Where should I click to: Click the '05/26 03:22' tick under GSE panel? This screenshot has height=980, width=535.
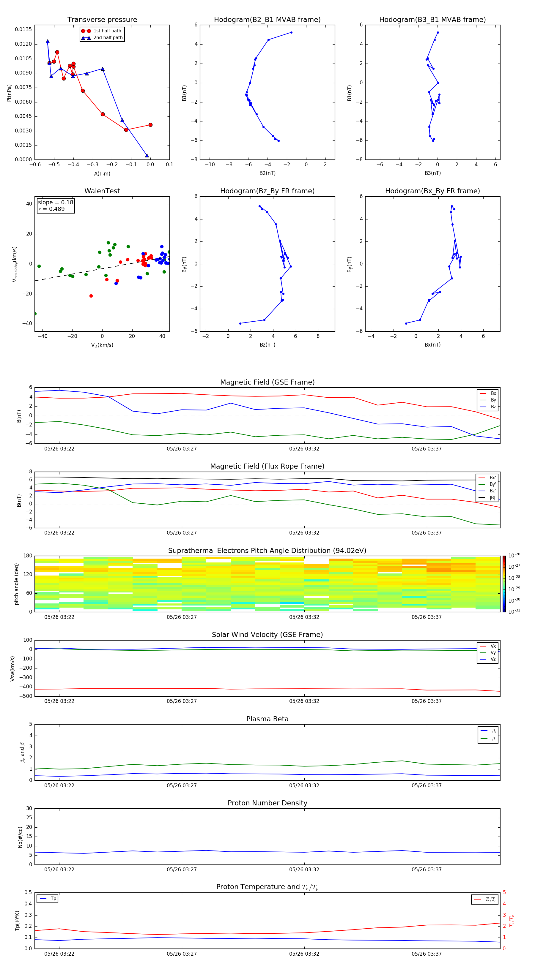click(59, 448)
